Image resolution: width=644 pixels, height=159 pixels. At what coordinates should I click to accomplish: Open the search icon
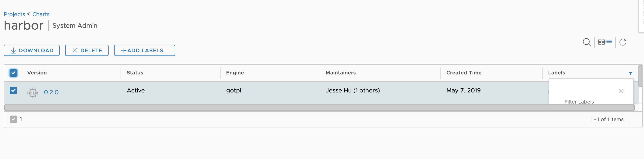pos(587,42)
